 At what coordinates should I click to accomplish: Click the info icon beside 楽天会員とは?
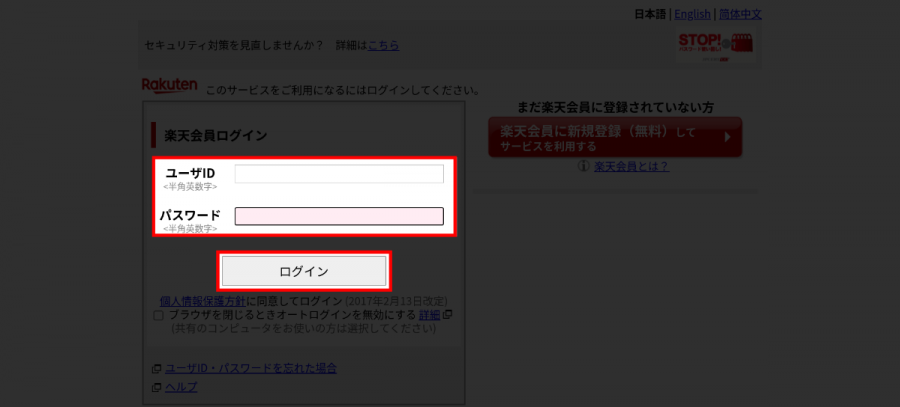pyautogui.click(x=584, y=166)
